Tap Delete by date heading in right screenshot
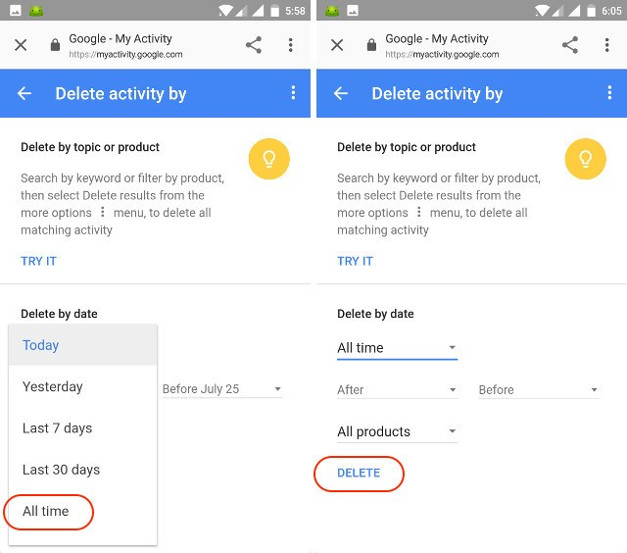This screenshot has width=627, height=553. point(375,314)
